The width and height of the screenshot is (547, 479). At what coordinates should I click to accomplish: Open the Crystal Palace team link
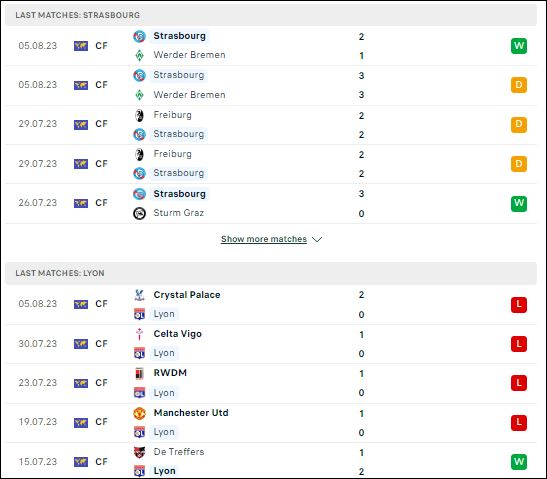pos(187,295)
